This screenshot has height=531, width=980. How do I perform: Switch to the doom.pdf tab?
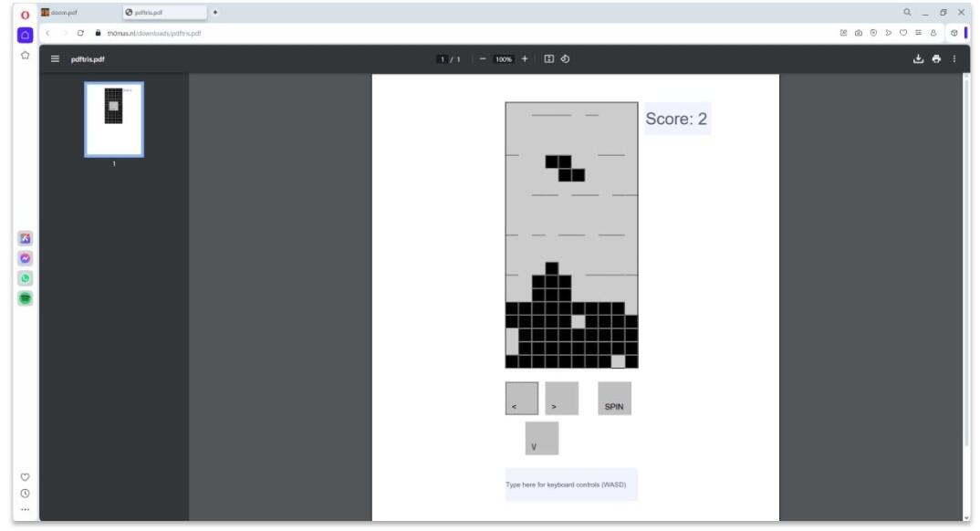(80, 13)
